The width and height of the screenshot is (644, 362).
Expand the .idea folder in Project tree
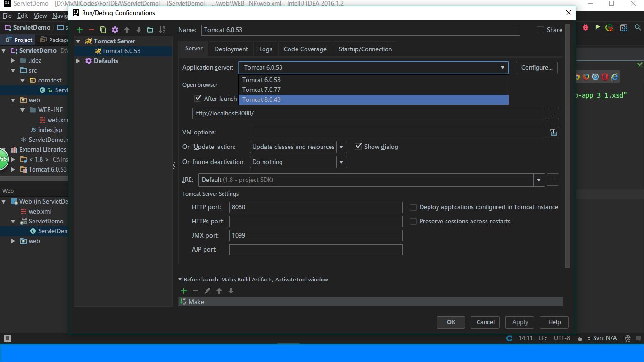click(x=14, y=60)
